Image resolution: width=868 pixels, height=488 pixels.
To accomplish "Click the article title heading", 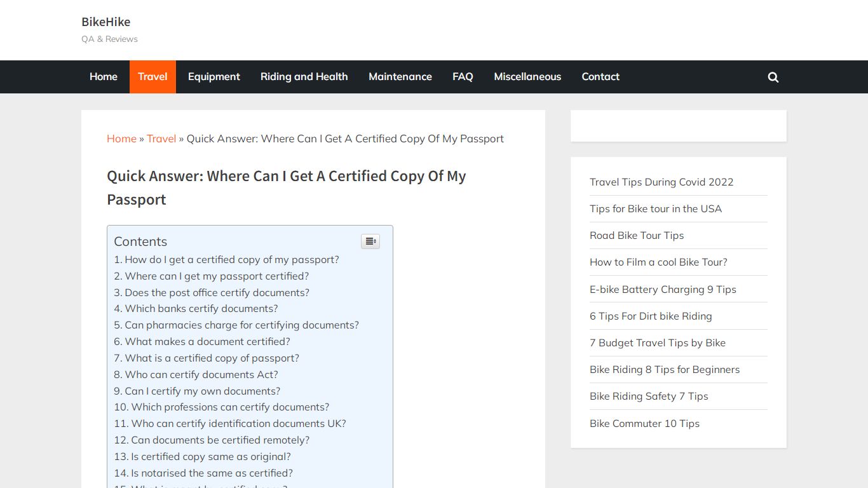I will [287, 188].
